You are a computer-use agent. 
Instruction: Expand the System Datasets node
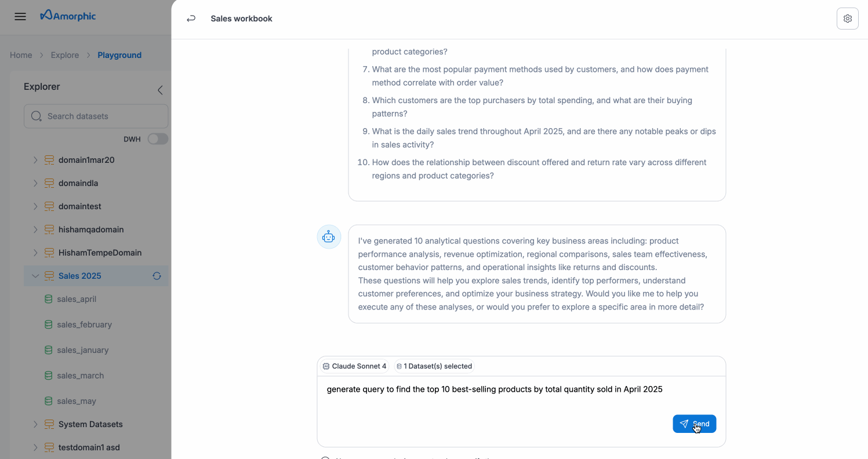[x=35, y=424]
